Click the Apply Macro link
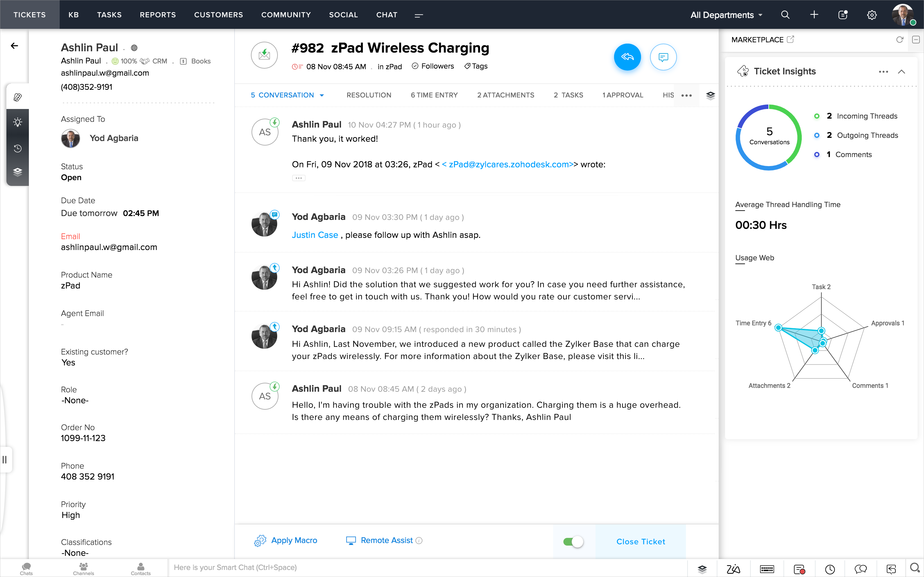 (x=294, y=540)
